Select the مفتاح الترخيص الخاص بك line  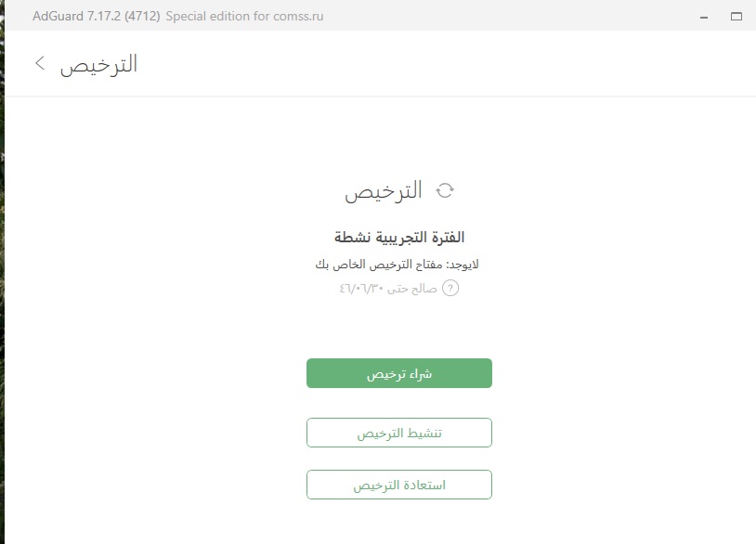379,265
